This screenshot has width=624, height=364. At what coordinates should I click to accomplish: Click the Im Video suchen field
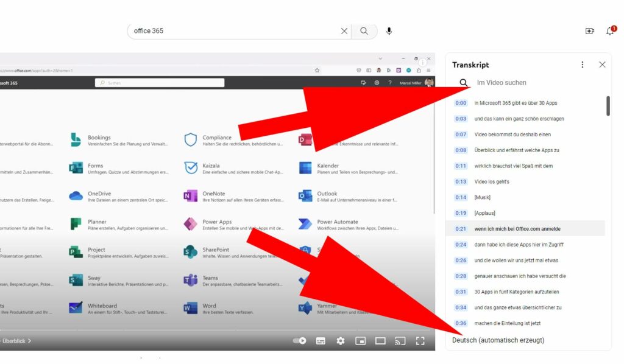point(524,83)
